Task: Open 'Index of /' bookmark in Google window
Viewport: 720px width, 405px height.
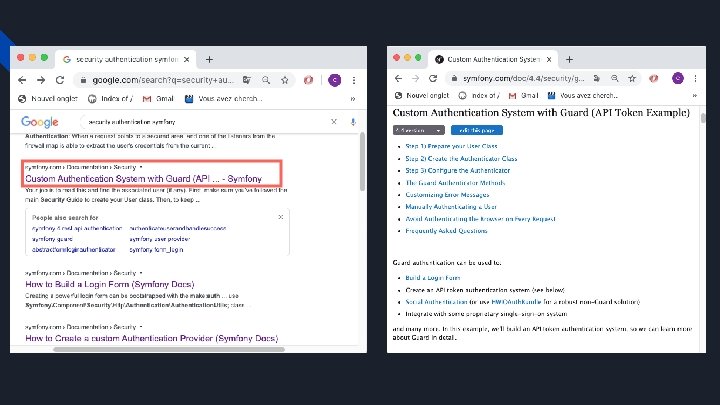Action: pos(110,98)
